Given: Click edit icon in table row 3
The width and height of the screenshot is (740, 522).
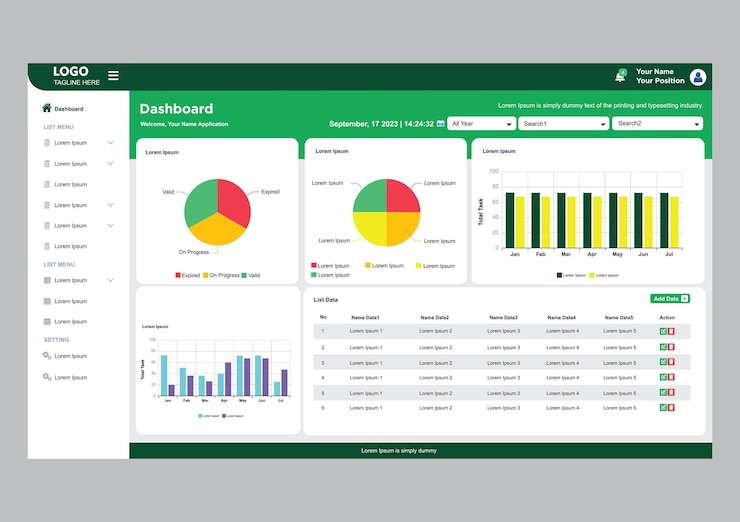Looking at the screenshot, I should pyautogui.click(x=663, y=362).
